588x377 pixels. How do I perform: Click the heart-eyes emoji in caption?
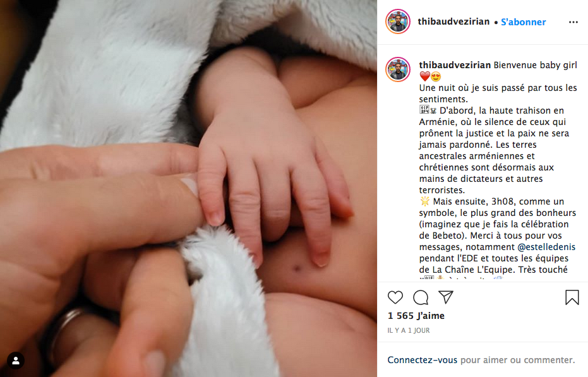(x=436, y=77)
